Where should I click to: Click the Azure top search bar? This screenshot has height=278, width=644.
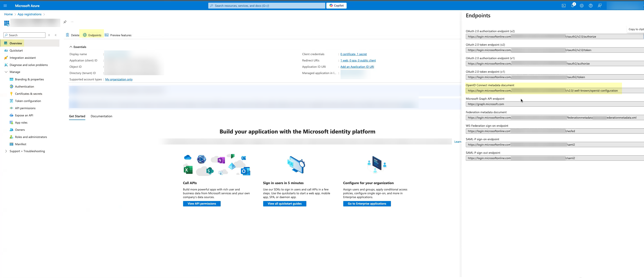pos(267,5)
